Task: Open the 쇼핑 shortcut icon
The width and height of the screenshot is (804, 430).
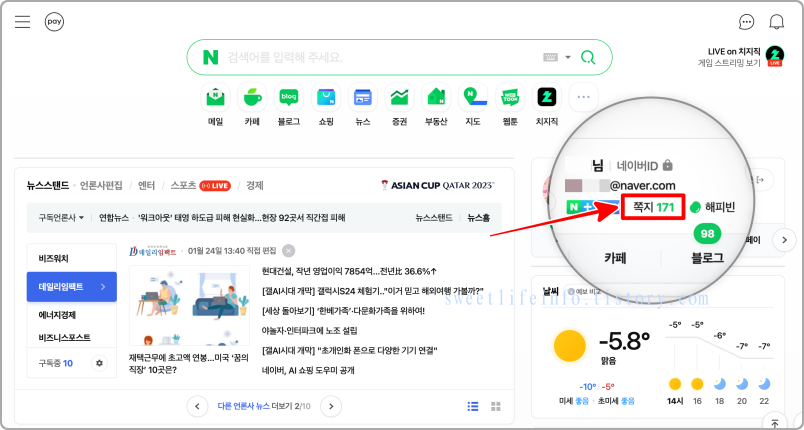Action: 326,97
